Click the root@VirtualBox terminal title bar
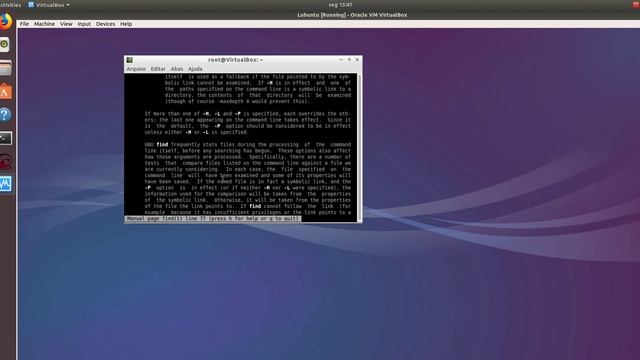 (x=236, y=60)
